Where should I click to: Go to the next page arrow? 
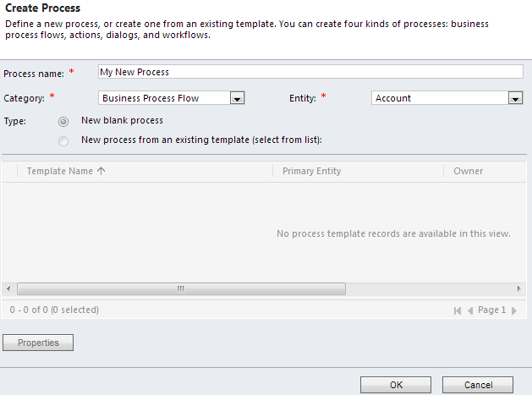click(513, 310)
